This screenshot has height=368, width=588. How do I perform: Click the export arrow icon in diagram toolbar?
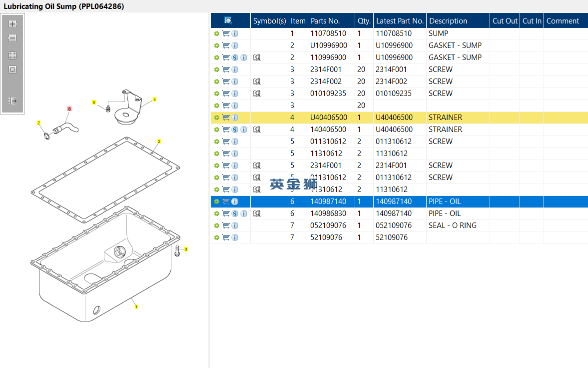(12, 100)
